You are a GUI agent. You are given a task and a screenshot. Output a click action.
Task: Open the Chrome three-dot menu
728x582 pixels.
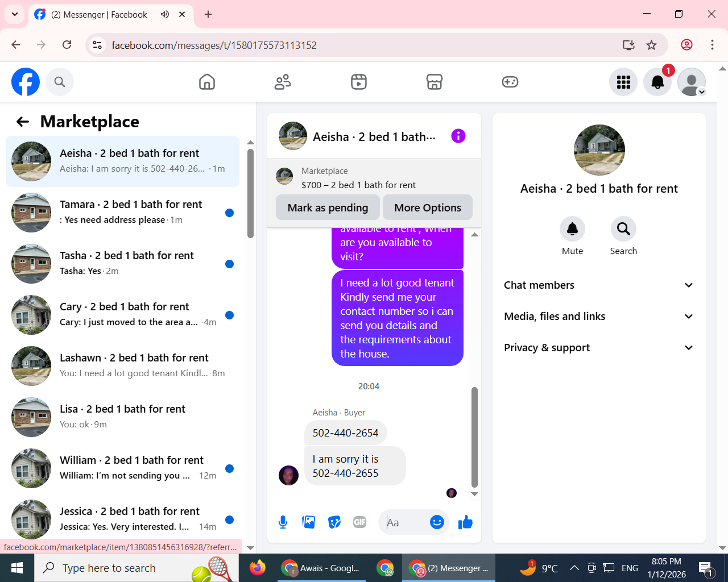pyautogui.click(x=712, y=45)
